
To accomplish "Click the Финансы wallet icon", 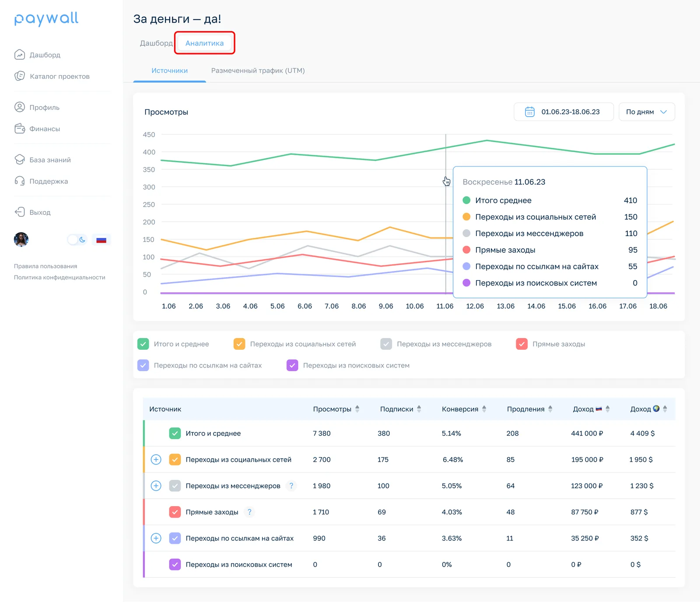I will point(20,129).
